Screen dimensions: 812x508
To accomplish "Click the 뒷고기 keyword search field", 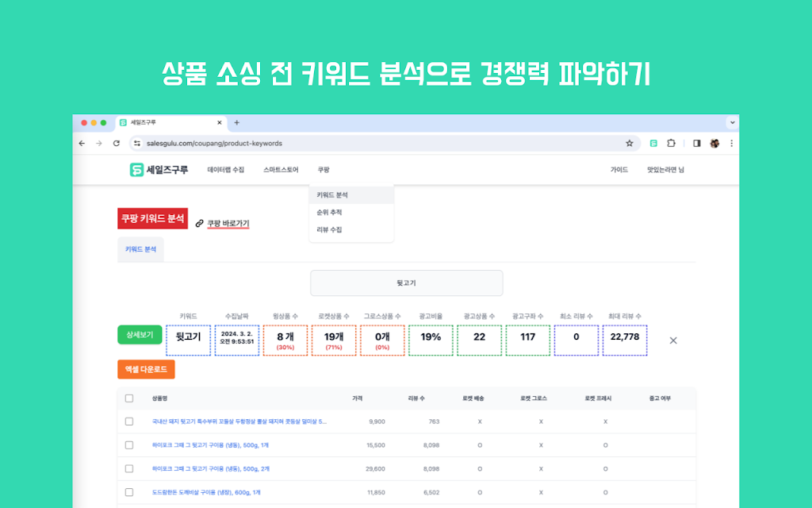I will point(407,283).
